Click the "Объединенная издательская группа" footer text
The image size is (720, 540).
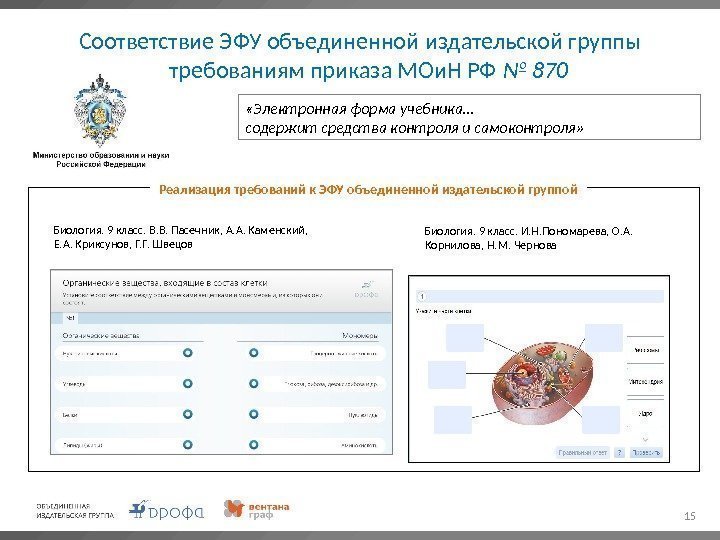(75, 511)
